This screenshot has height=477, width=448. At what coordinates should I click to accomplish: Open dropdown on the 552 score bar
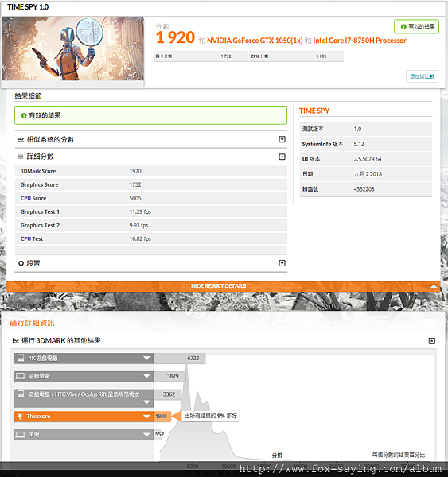click(146, 435)
